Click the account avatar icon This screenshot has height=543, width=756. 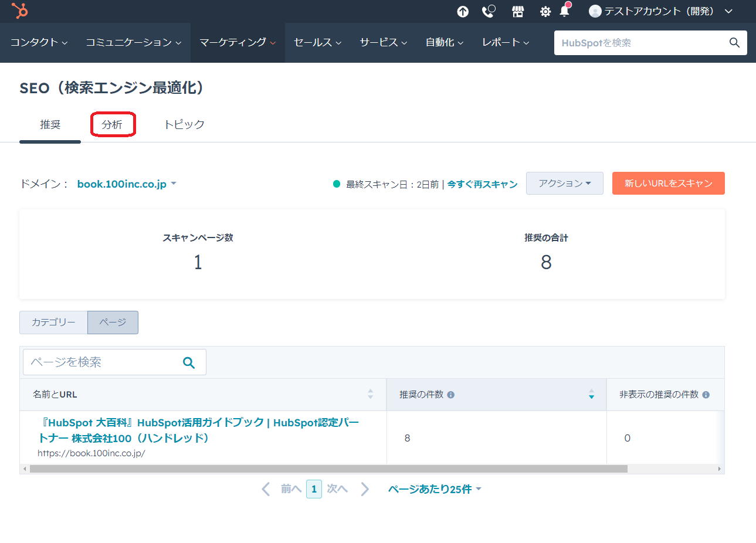595,11
